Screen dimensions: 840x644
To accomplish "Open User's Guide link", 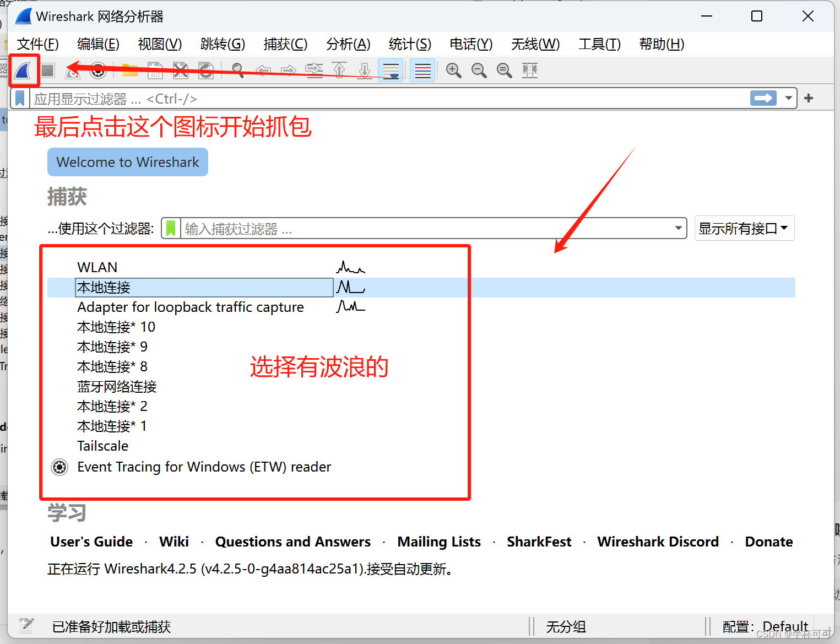I will click(91, 542).
